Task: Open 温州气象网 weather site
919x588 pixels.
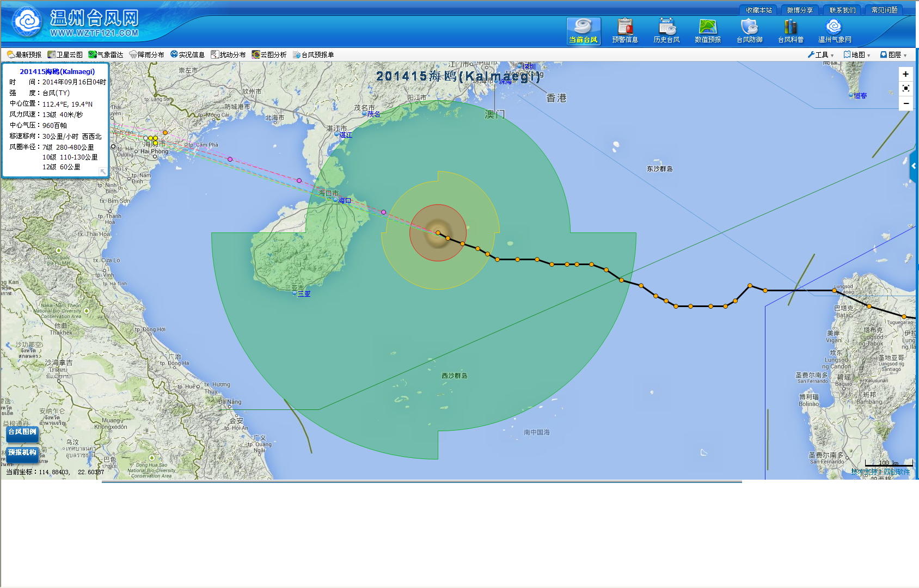Action: (x=834, y=31)
